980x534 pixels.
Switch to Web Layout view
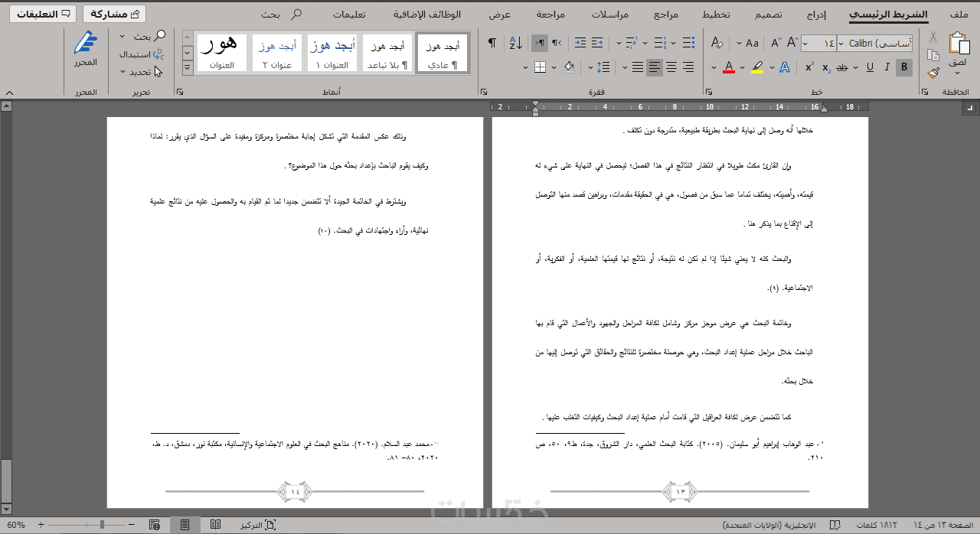[155, 525]
